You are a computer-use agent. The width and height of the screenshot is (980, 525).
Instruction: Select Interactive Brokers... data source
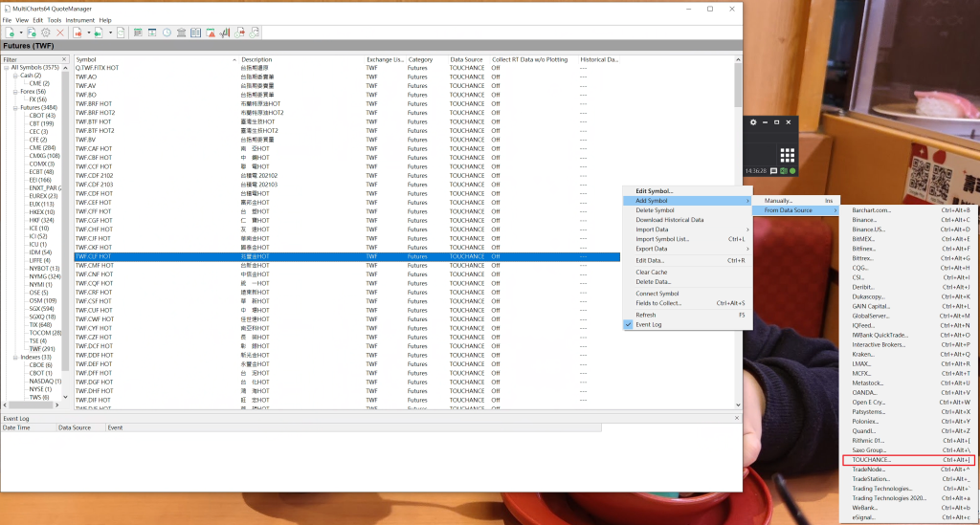(x=879, y=344)
